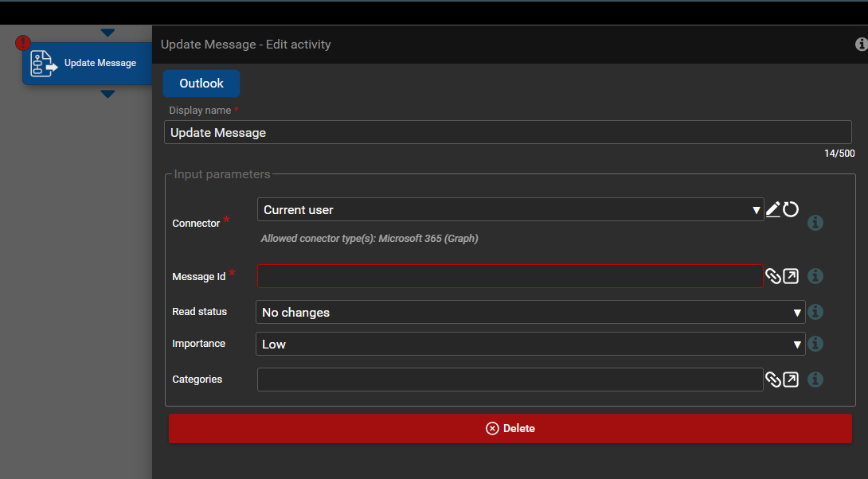The image size is (868, 479).
Task: Show info for the Read status parameter
Action: coord(815,312)
